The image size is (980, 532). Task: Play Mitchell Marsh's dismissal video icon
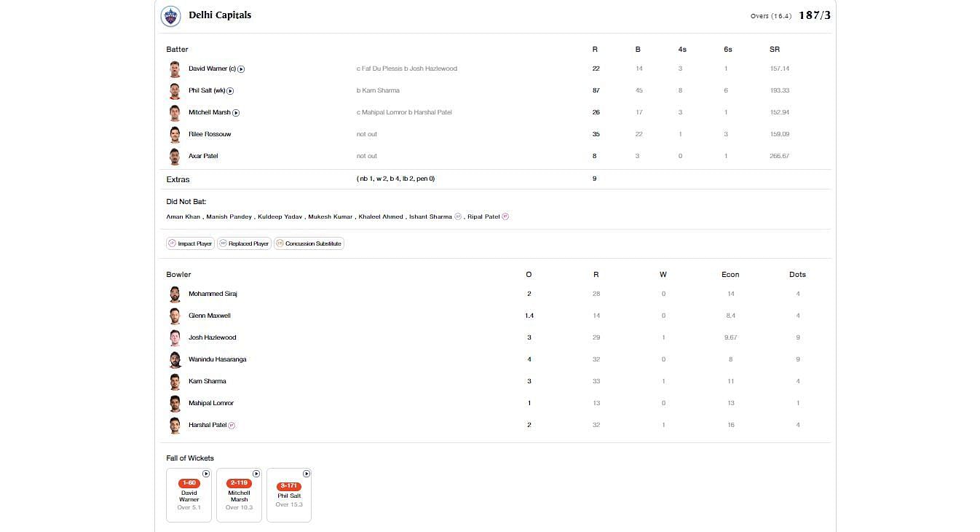pos(236,113)
